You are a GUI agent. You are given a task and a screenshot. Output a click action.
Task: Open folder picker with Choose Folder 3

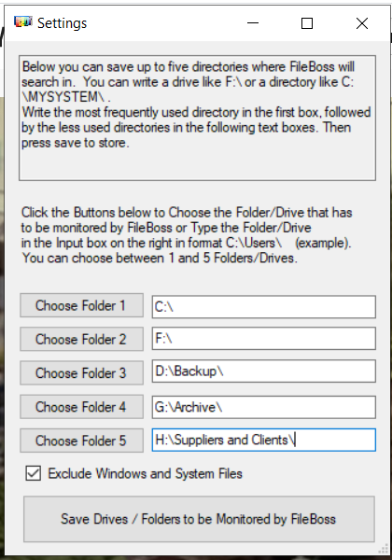tap(82, 372)
